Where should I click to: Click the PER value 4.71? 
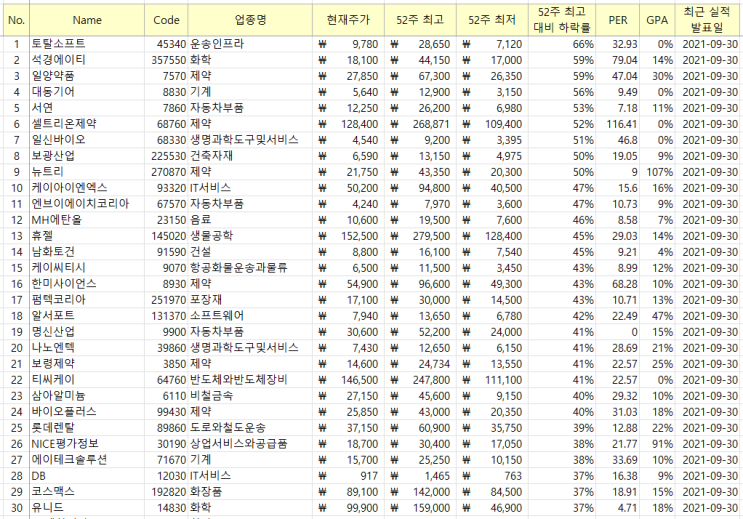click(x=617, y=508)
